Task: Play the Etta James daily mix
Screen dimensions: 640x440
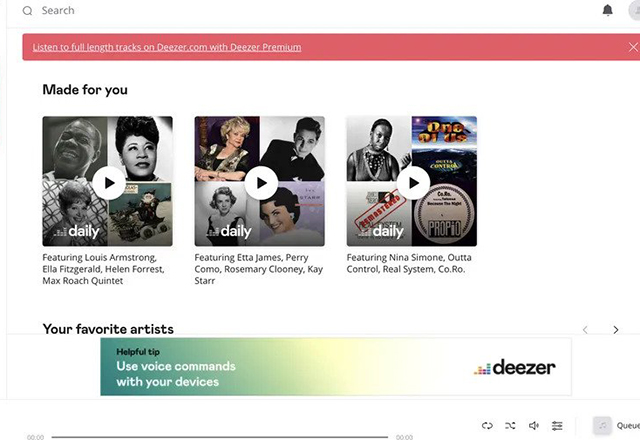Action: pyautogui.click(x=261, y=183)
